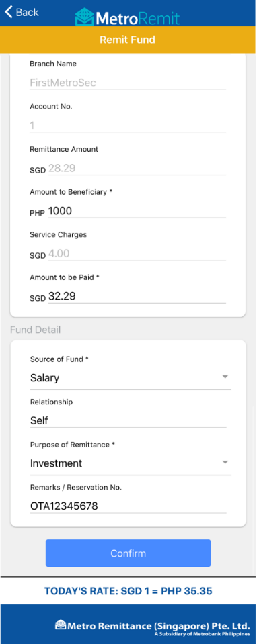
Task: Click the Today's Rate banner text
Action: (x=128, y=592)
